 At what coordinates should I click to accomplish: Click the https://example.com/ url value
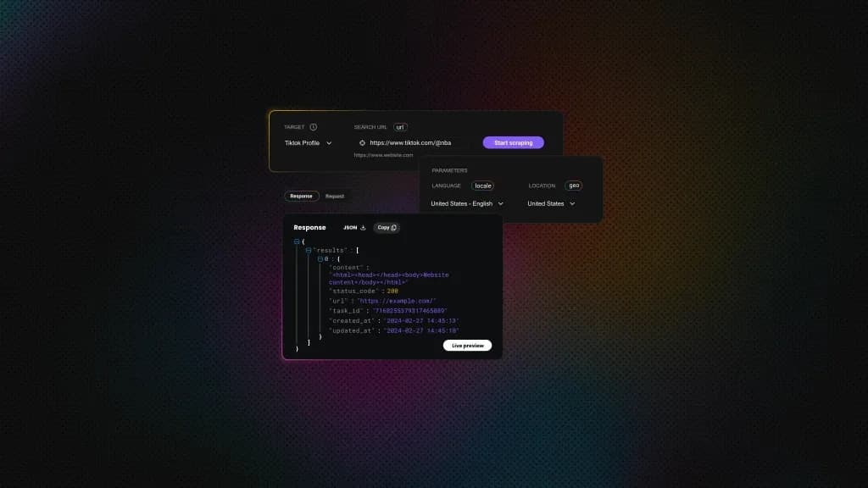[397, 301]
